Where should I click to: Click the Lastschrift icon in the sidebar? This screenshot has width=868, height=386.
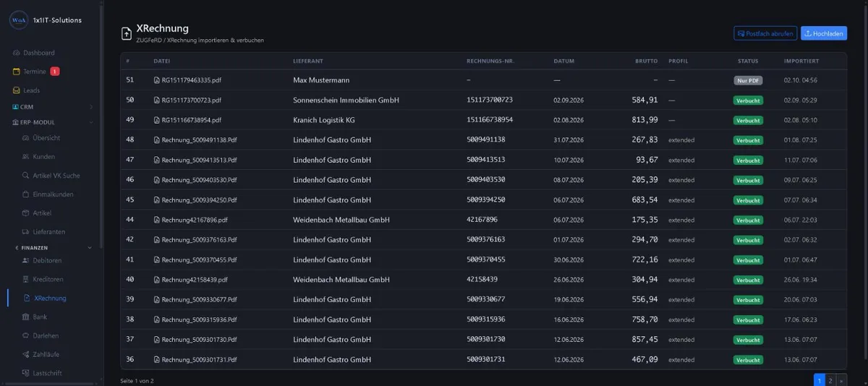[26, 373]
